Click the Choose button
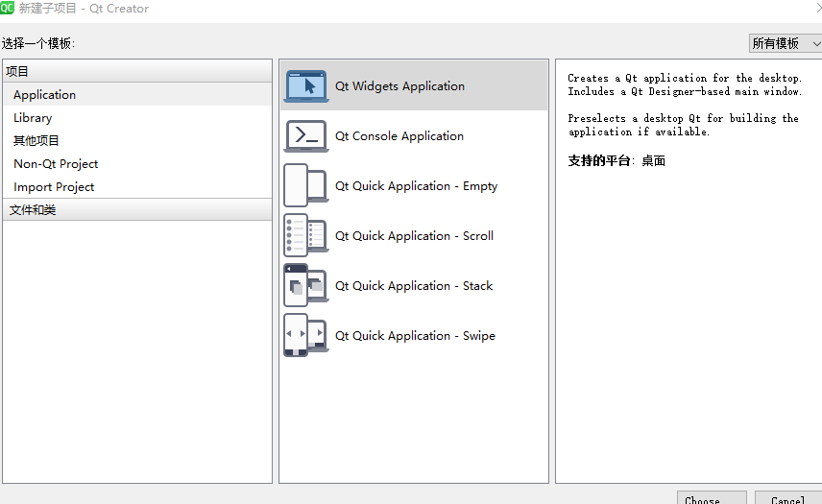Viewport: 822px width, 504px height. pyautogui.click(x=712, y=497)
